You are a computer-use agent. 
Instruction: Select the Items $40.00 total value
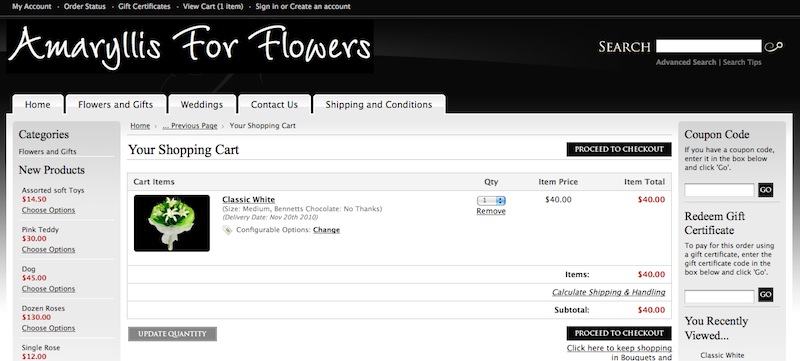pos(652,274)
